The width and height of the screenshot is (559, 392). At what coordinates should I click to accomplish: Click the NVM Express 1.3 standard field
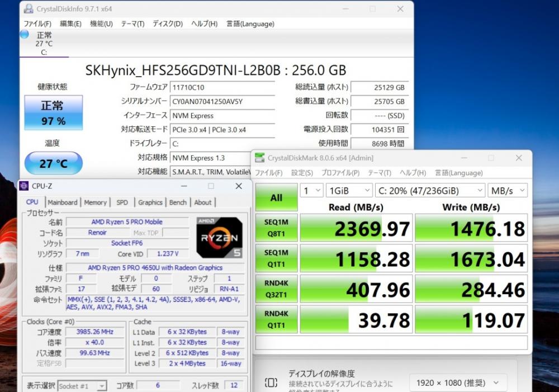[x=210, y=158]
